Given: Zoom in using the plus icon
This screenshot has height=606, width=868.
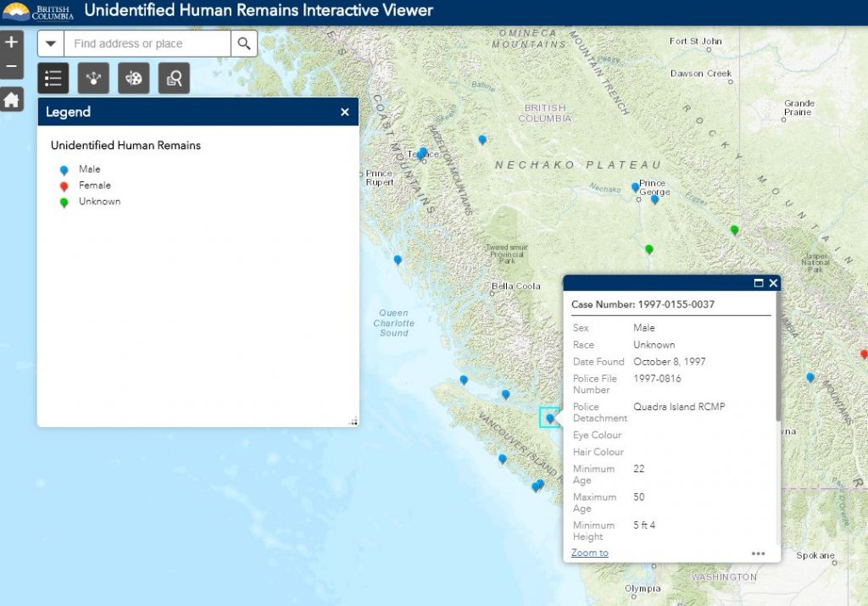Looking at the screenshot, I should pyautogui.click(x=11, y=41).
